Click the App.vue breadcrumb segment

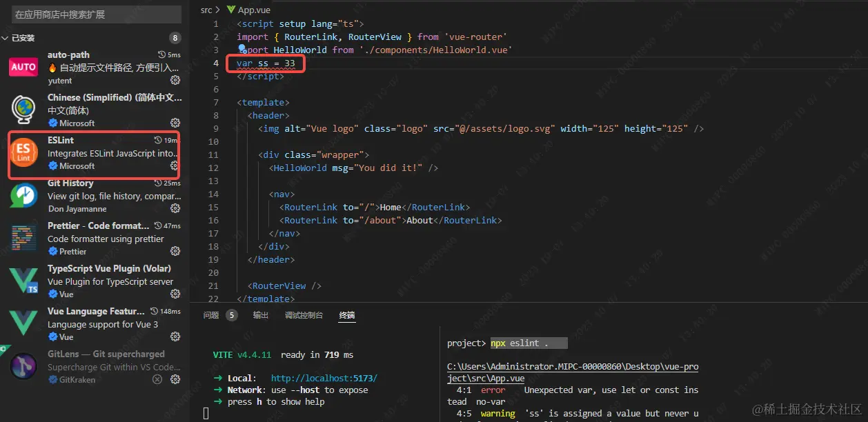(x=254, y=10)
